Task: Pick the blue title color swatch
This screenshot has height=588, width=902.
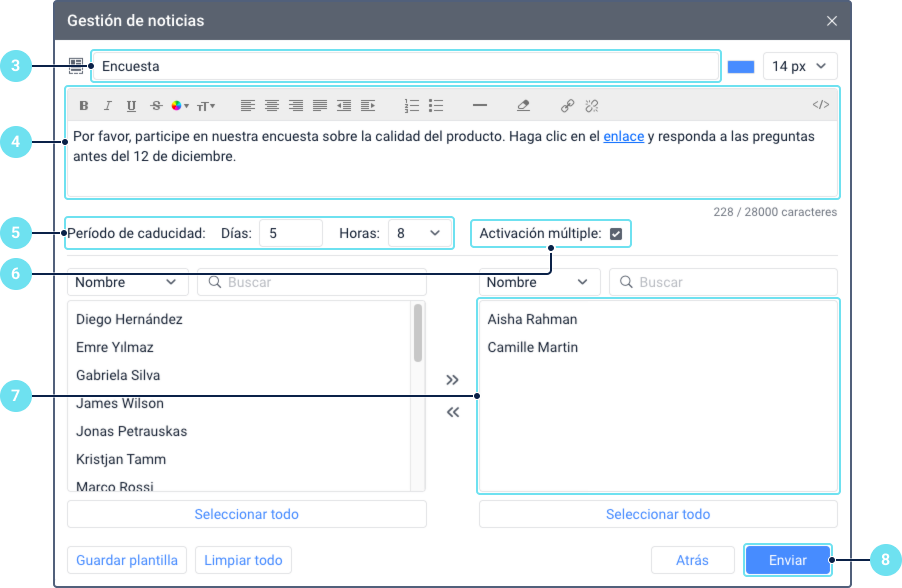Action: (x=741, y=67)
